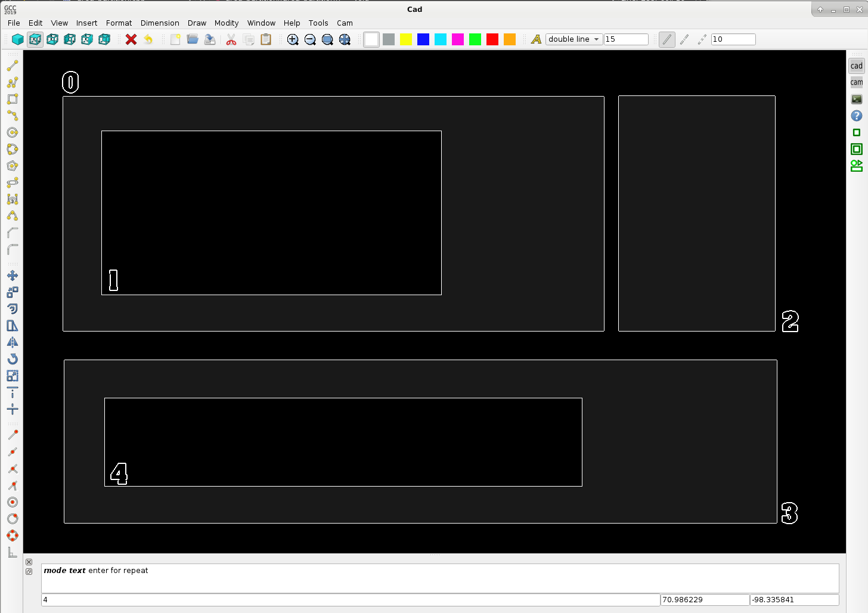Paste from clipboard
868x613 pixels.
pyautogui.click(x=266, y=39)
